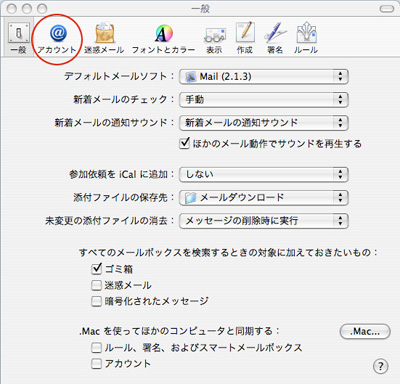Open the フォントとカラー pane
The width and height of the screenshot is (400, 384).
(163, 39)
